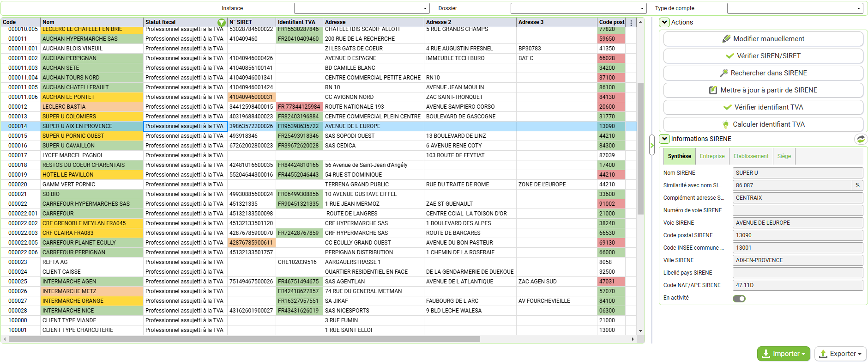Screen dimensions: 868x362
Task: Open the Importer dropdown button
Action: pyautogui.click(x=784, y=354)
